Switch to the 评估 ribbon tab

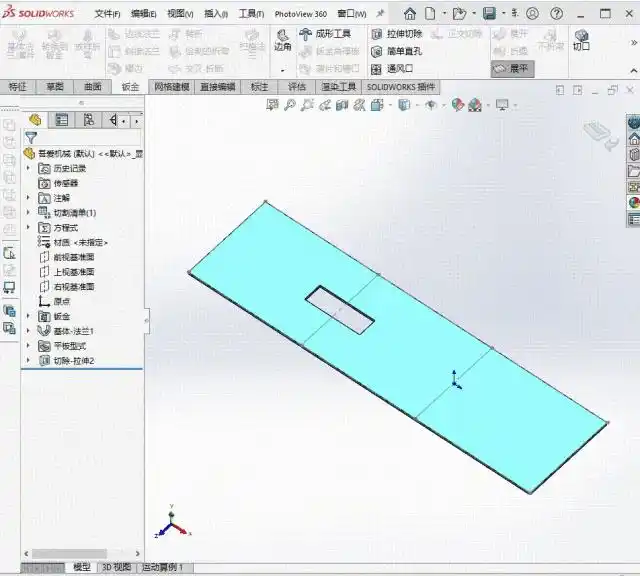tap(297, 87)
